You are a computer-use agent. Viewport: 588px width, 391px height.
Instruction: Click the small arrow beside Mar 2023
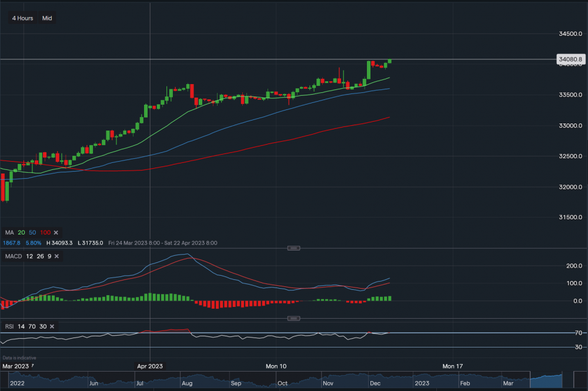32,366
